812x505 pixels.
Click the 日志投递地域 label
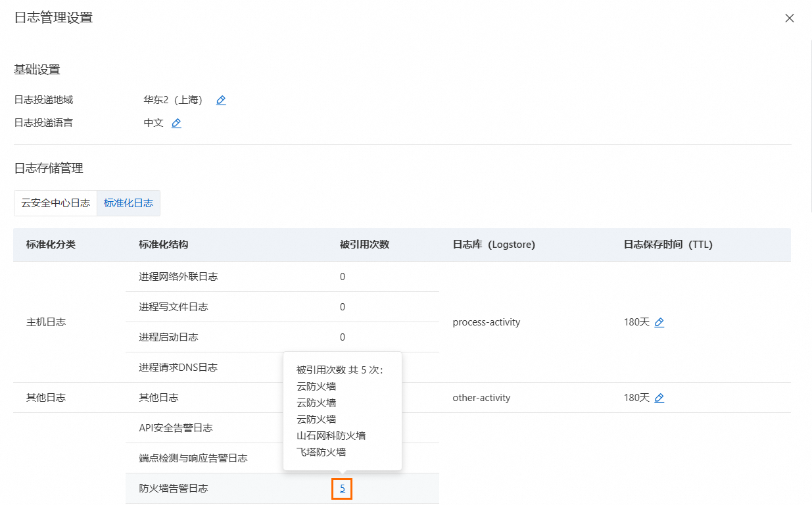(43, 101)
